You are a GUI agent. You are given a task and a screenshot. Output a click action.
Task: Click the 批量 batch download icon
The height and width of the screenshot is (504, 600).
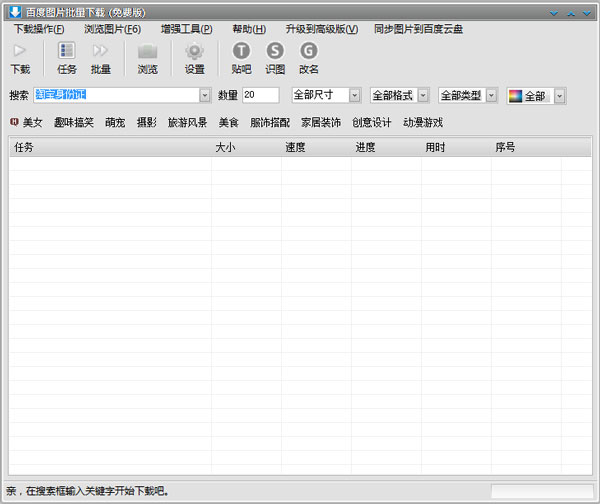coord(100,51)
